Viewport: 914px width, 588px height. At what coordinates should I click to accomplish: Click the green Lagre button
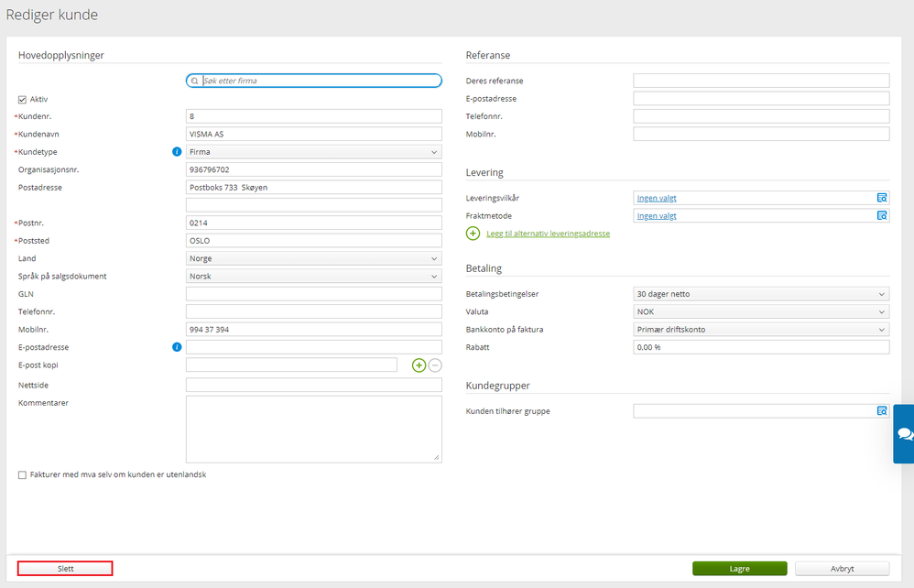point(740,568)
